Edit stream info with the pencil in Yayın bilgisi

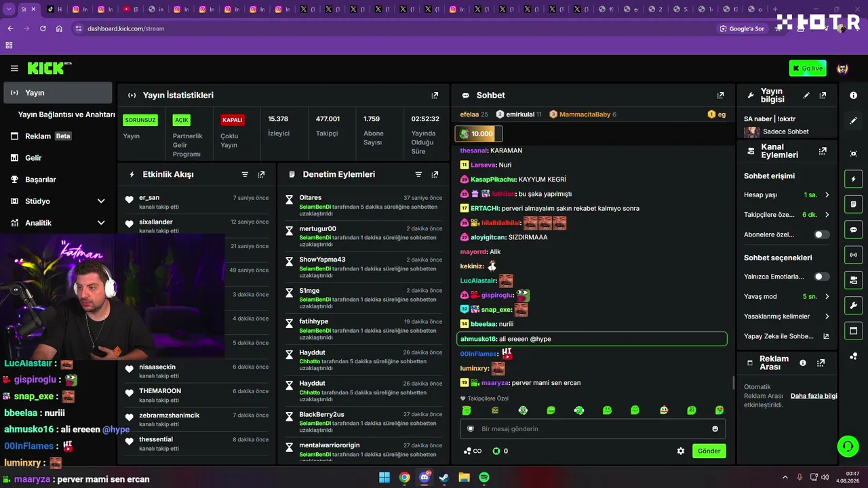point(806,96)
